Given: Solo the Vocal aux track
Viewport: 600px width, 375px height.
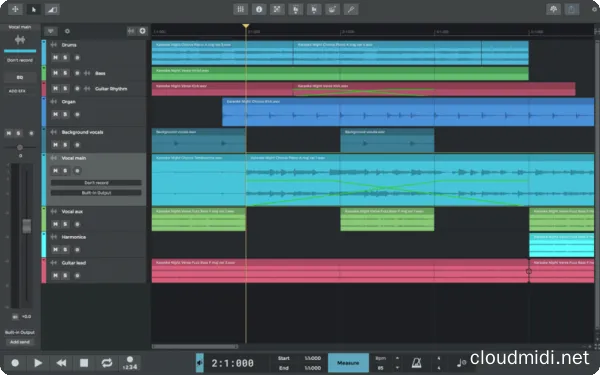Looking at the screenshot, I should (x=65, y=224).
